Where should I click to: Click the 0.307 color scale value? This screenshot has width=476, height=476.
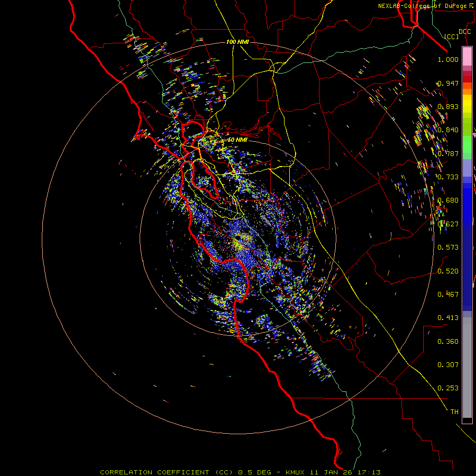[x=448, y=364]
